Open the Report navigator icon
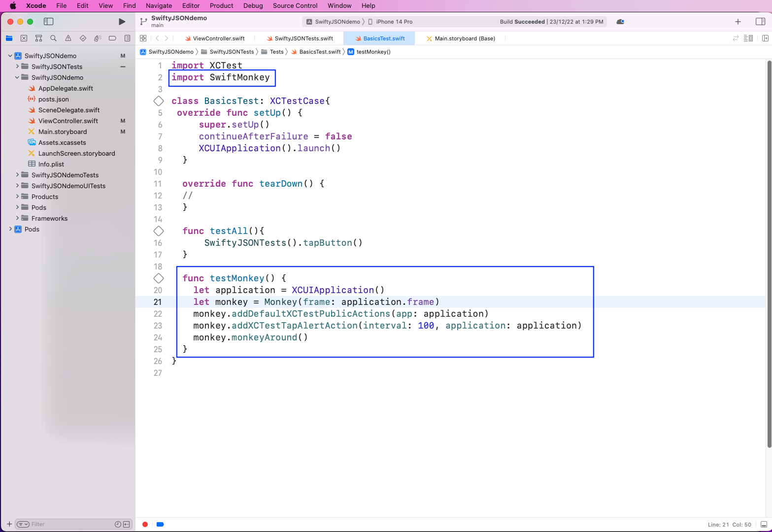 coord(127,38)
